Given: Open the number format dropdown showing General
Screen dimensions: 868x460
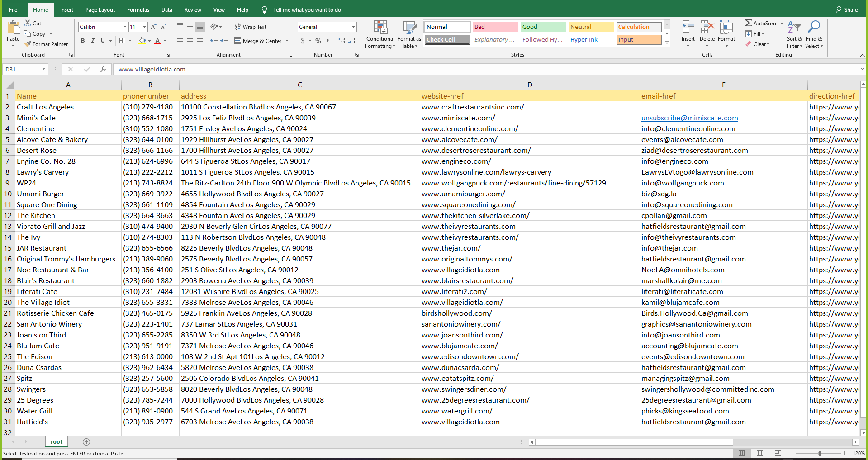Looking at the screenshot, I should [352, 27].
